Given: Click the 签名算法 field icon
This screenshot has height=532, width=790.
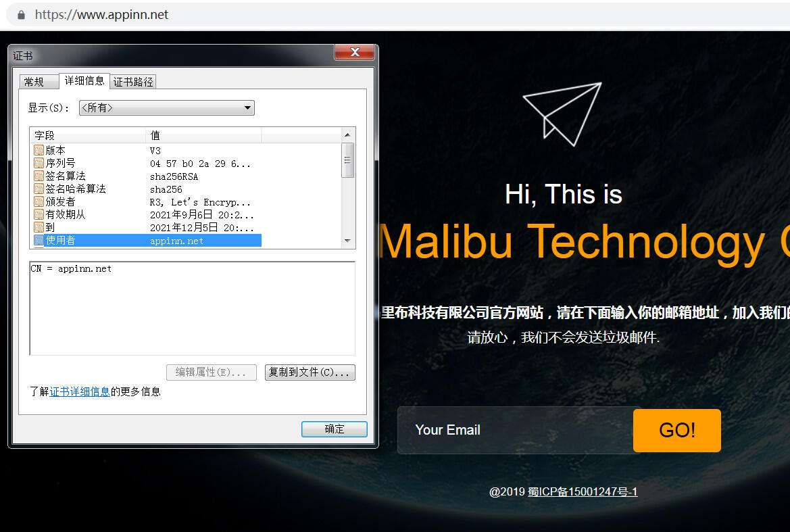Looking at the screenshot, I should (x=39, y=176).
